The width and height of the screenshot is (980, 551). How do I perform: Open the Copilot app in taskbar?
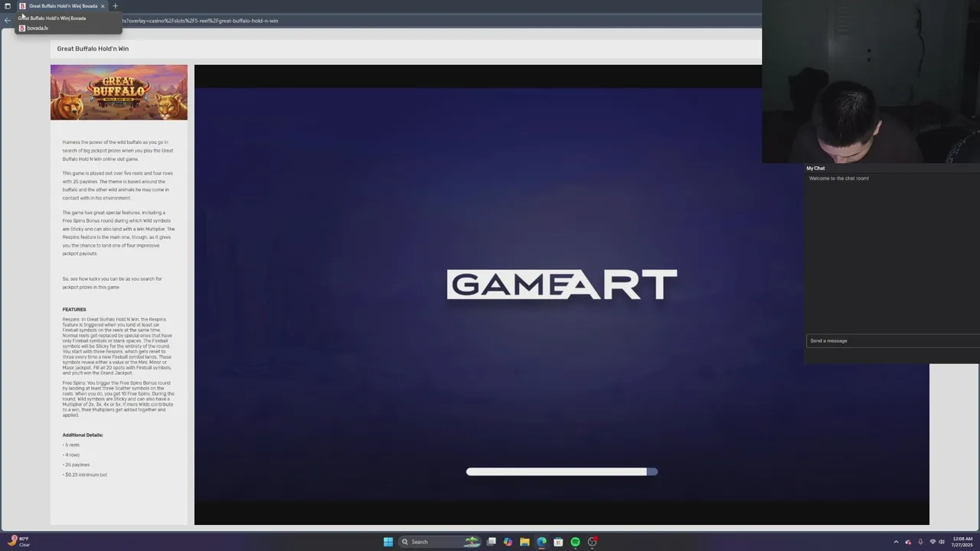(x=508, y=542)
